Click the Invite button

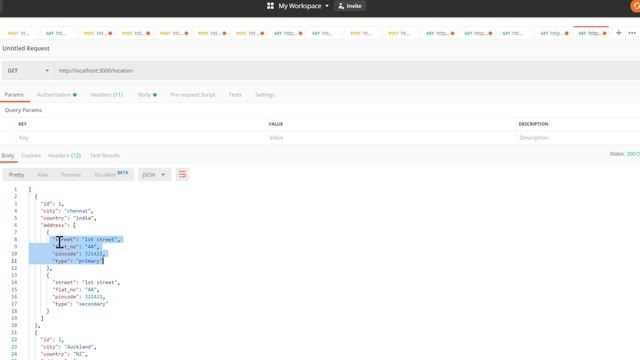(350, 6)
